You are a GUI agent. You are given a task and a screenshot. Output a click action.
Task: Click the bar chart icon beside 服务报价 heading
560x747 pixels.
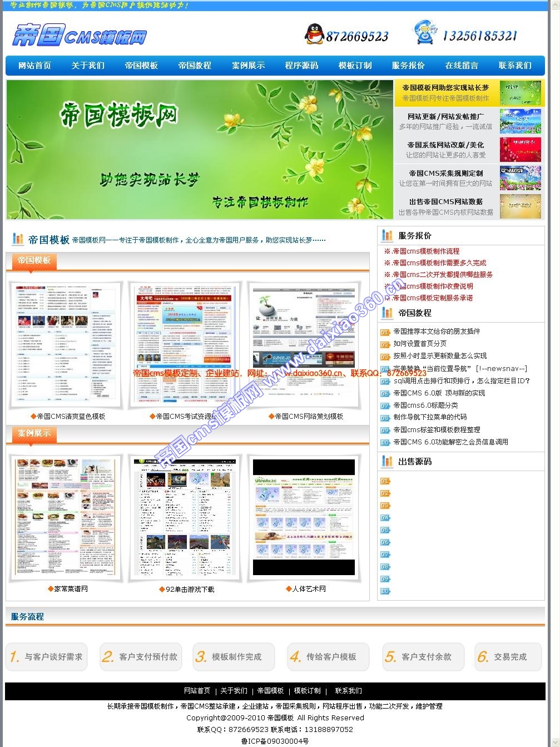click(387, 236)
